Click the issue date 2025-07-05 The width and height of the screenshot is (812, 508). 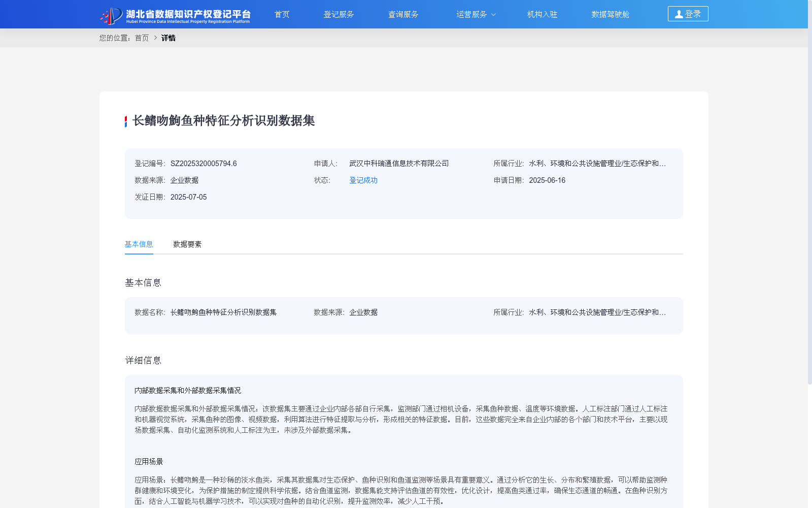[x=189, y=197]
